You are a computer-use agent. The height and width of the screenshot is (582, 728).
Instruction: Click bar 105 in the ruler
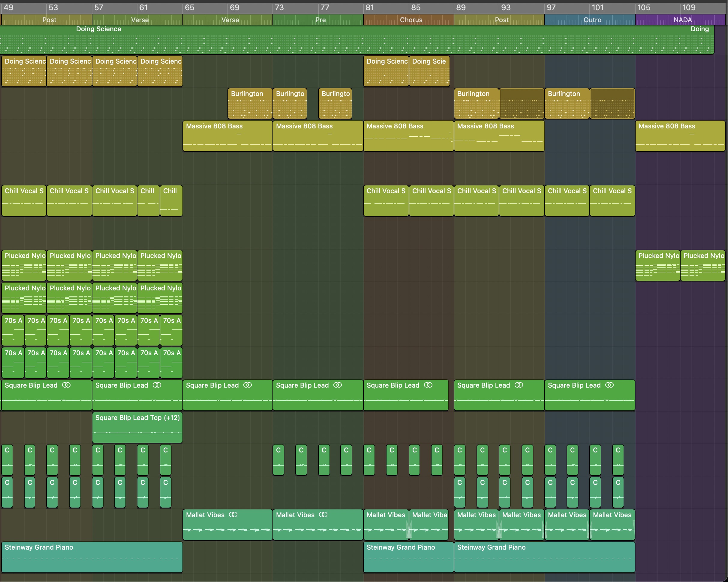(644, 7)
